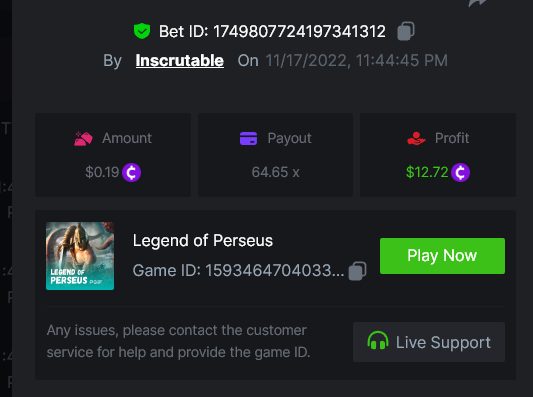
Task: Copy the Game ID to clipboard
Action: 358,271
